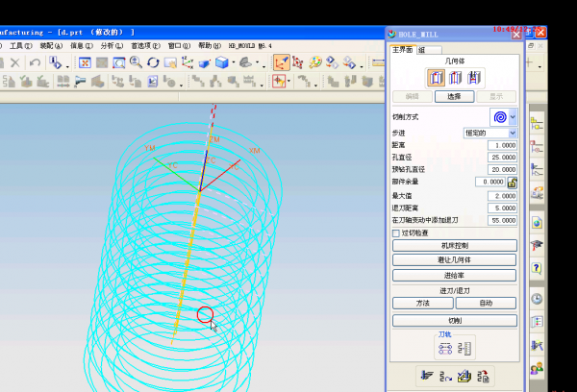The image size is (577, 392).
Task: Click the third geometry type icon
Action: point(473,78)
